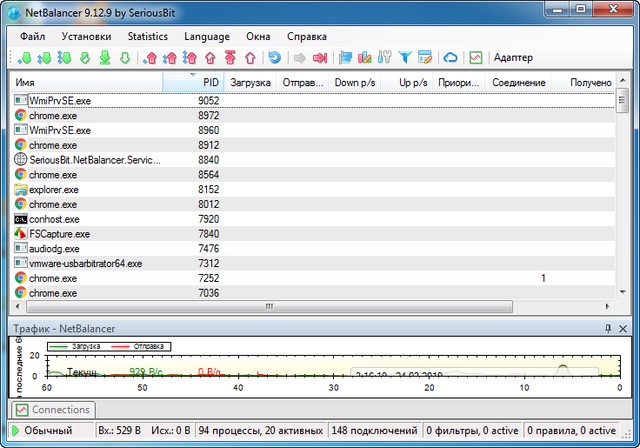
Task: Click the blue funnel filter icon
Action: [405, 57]
